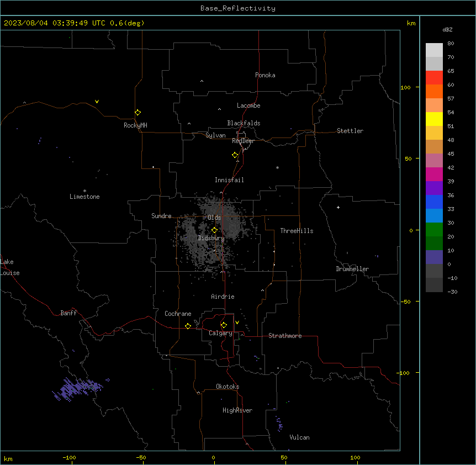Click the dBZ legend heading
Image resolution: width=476 pixels, height=465 pixels.
click(x=447, y=29)
